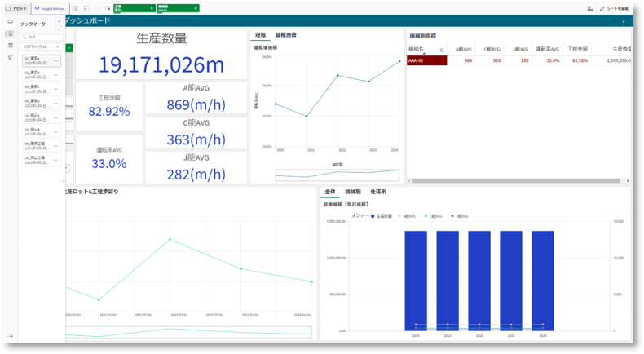Click the mini chart range selector under 生産ロット chart
The width and height of the screenshot is (644, 354).
188,332
